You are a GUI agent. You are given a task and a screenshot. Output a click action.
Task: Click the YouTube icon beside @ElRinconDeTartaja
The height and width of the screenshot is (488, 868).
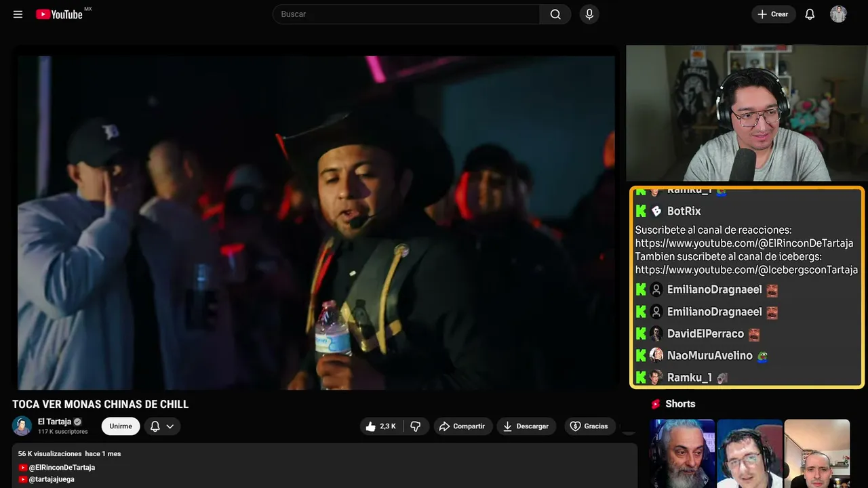23,468
